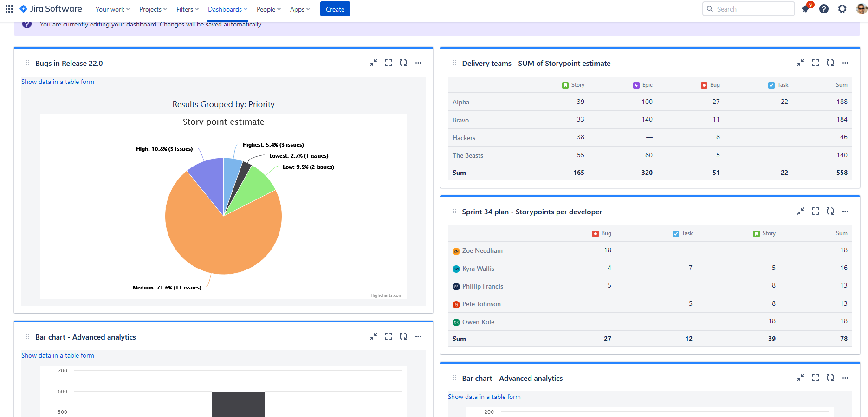Click the Create button
The image size is (868, 417).
[x=335, y=9]
